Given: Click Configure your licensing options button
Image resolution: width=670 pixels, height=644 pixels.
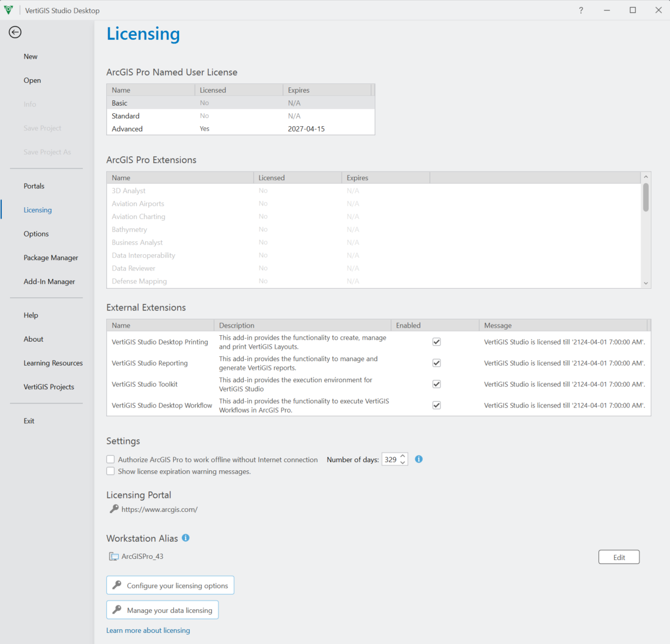Looking at the screenshot, I should (x=170, y=585).
